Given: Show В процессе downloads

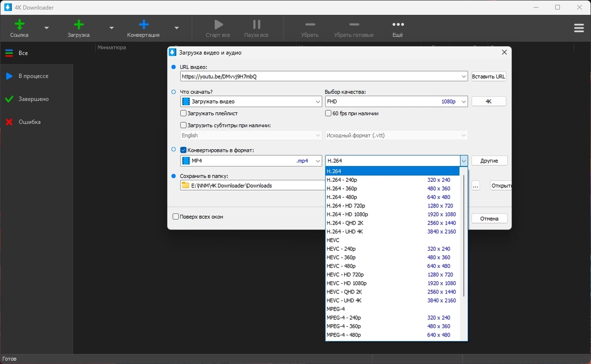Looking at the screenshot, I should coord(36,76).
